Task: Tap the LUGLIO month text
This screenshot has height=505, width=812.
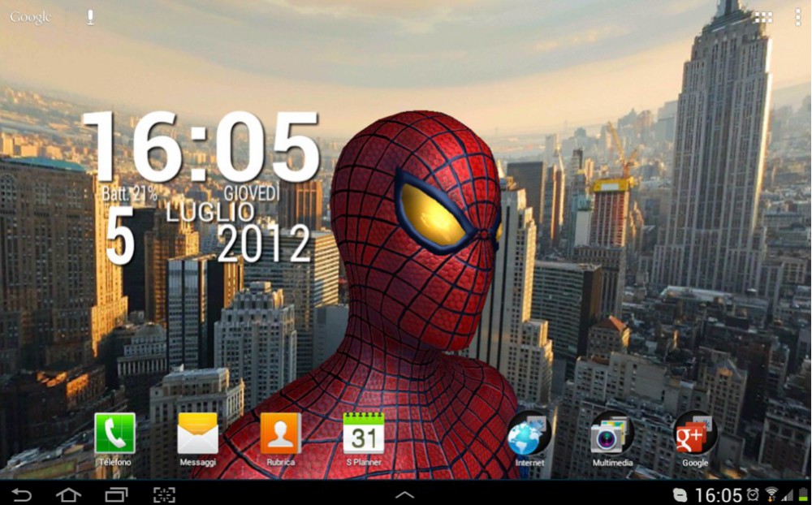Action: pyautogui.click(x=210, y=212)
